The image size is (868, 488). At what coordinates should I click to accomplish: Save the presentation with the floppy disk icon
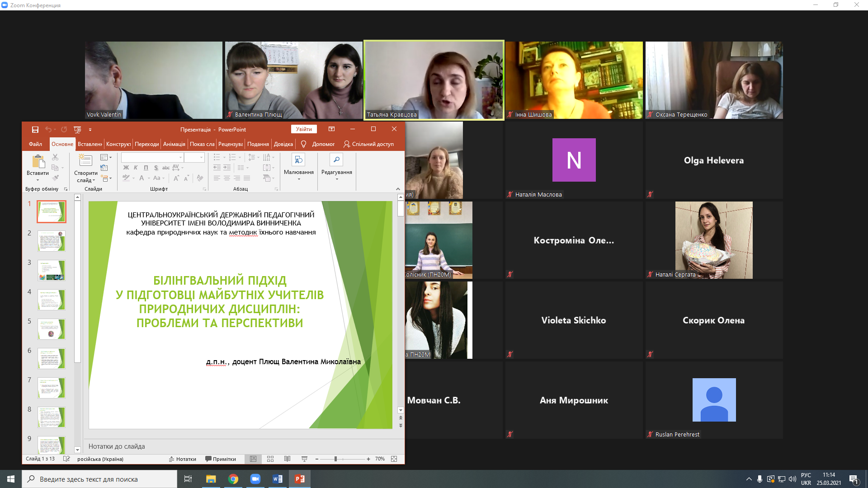[35, 130]
